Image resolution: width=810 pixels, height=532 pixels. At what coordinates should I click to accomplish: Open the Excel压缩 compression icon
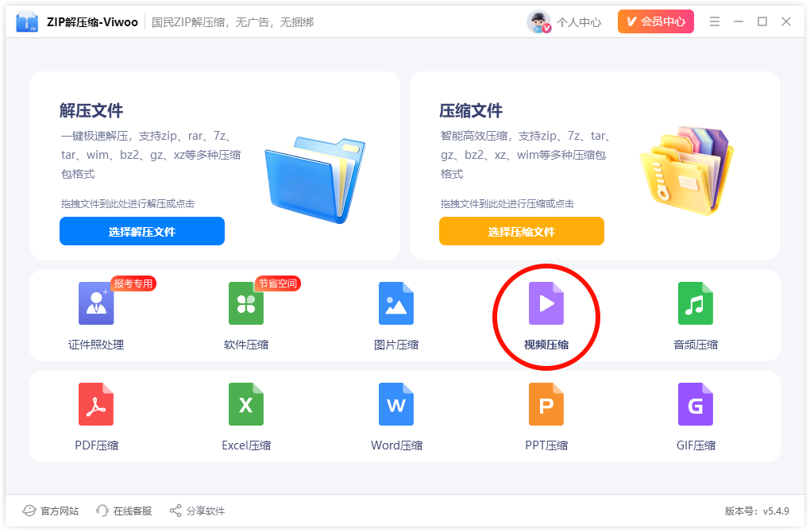coord(246,404)
